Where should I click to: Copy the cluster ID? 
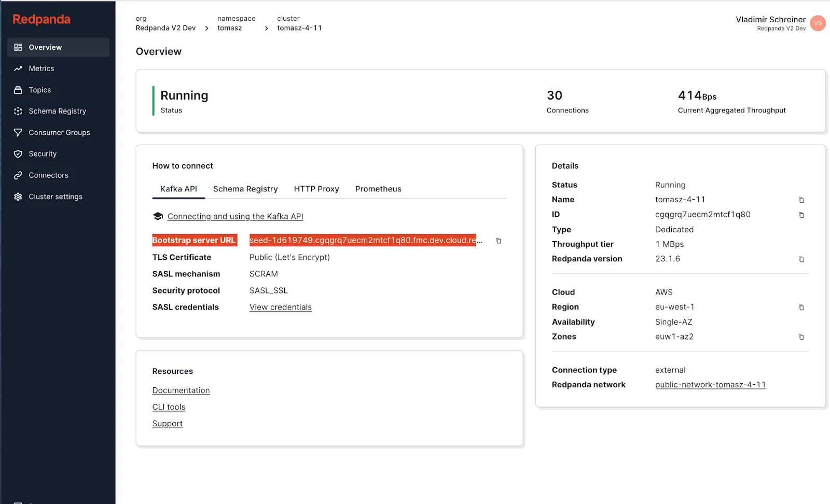coord(801,215)
